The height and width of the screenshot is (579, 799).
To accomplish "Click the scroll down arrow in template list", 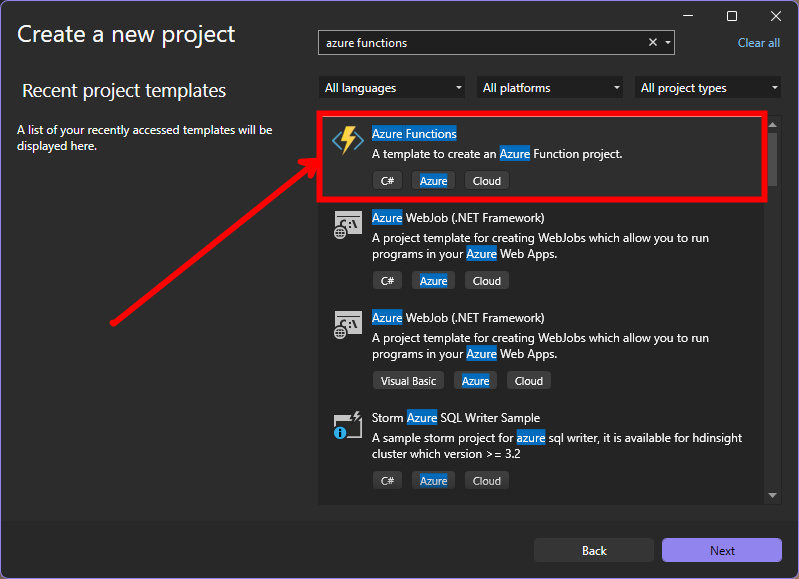I will click(x=773, y=495).
